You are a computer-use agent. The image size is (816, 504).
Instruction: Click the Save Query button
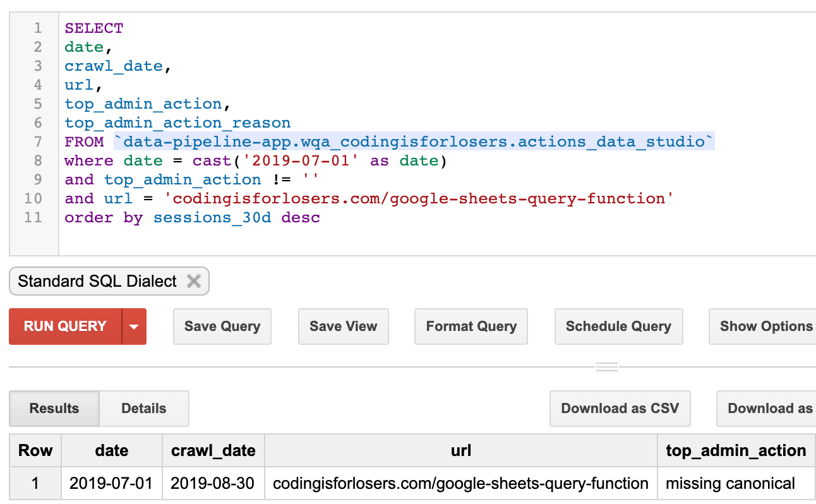coord(222,327)
